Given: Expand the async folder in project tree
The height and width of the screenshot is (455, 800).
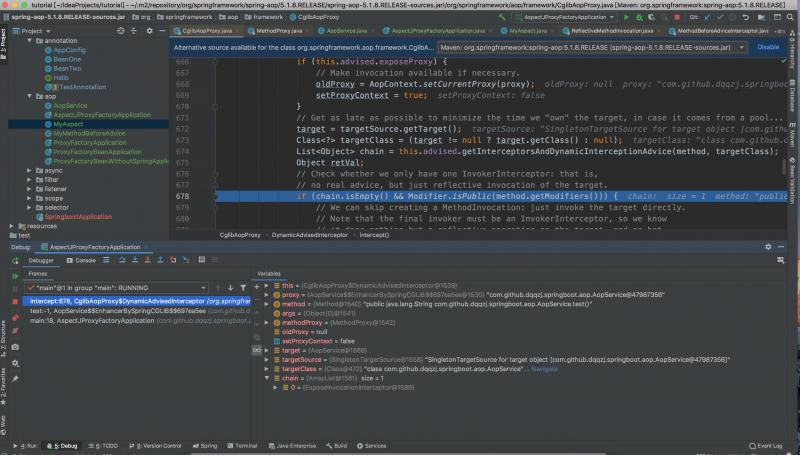Looking at the screenshot, I should (30, 170).
